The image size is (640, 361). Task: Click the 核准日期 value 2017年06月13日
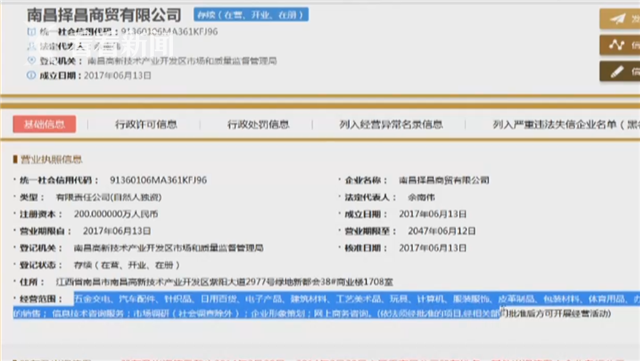coord(433,248)
